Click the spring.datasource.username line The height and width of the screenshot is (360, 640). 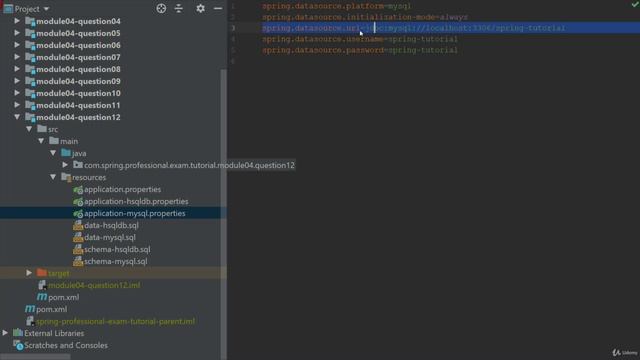coord(360,39)
